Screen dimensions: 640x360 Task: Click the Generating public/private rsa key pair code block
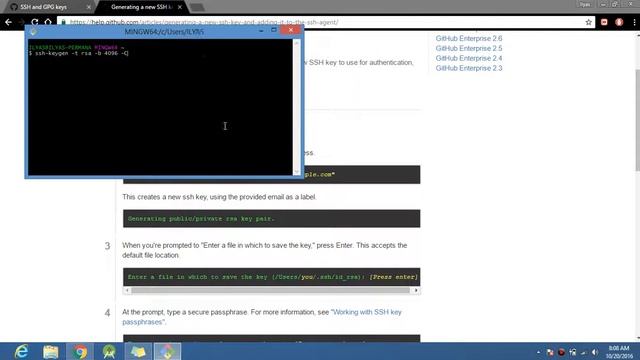pyautogui.click(x=271, y=219)
